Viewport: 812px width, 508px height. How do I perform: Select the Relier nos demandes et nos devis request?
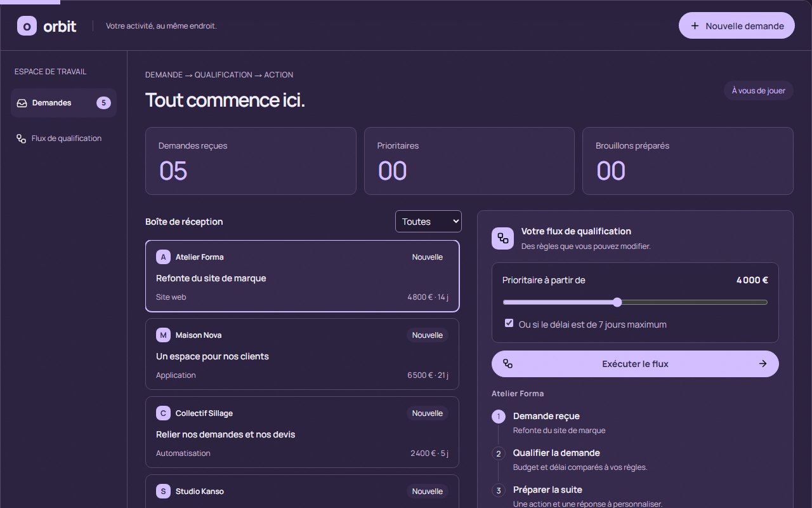tap(303, 432)
